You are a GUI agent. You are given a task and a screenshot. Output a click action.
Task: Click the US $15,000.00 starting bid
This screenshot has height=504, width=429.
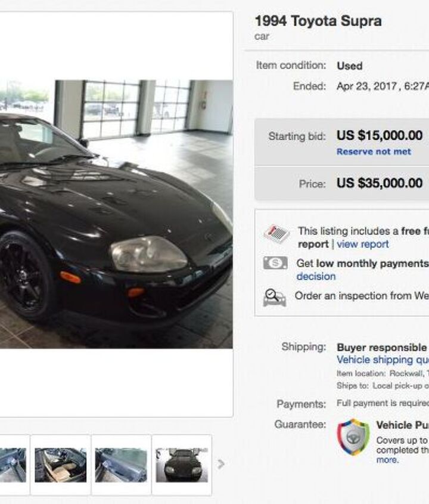380,135
